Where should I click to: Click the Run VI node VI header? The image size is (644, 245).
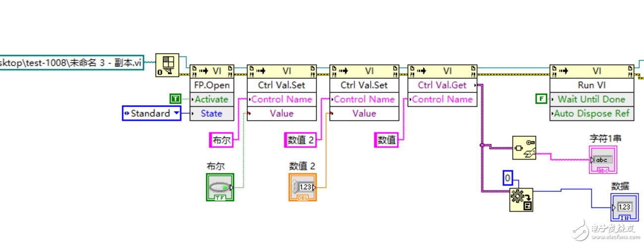tap(591, 71)
